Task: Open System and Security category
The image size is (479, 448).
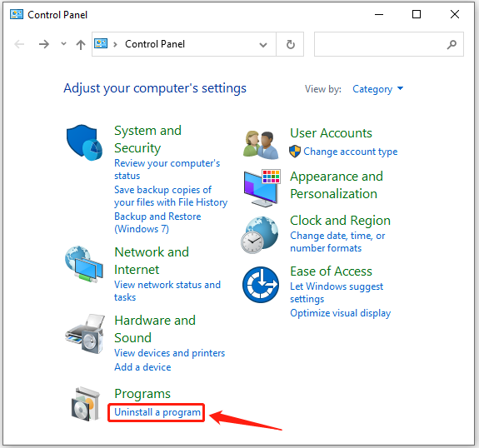Action: pyautogui.click(x=147, y=139)
